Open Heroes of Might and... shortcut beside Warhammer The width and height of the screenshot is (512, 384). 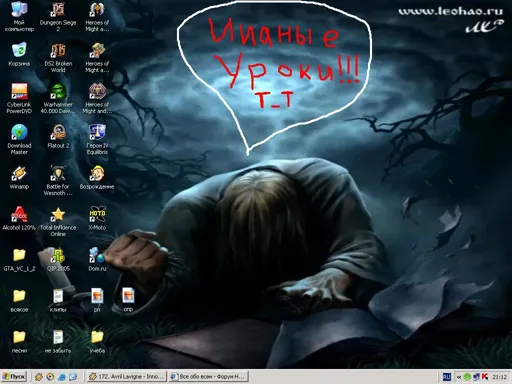click(x=97, y=98)
